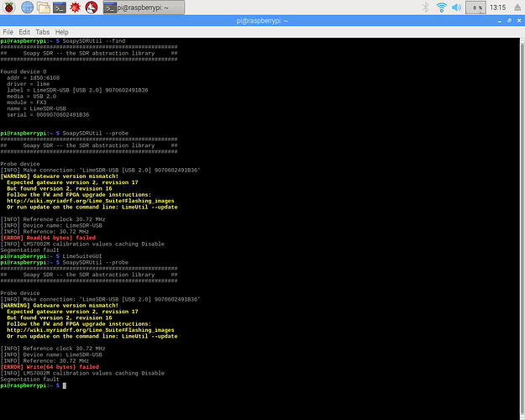Launch the terminal from the panel launcher
Image resolution: width=525 pixels, height=420 pixels.
60,8
